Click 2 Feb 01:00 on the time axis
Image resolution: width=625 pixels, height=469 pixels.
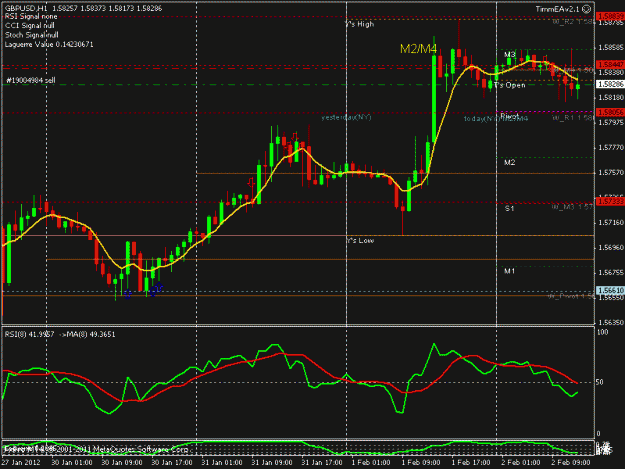pos(521,462)
